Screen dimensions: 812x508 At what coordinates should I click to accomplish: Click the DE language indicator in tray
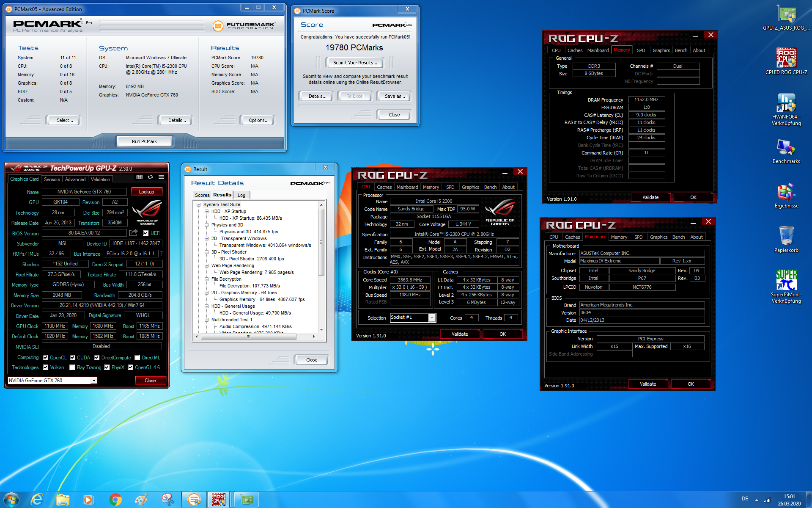coord(745,499)
